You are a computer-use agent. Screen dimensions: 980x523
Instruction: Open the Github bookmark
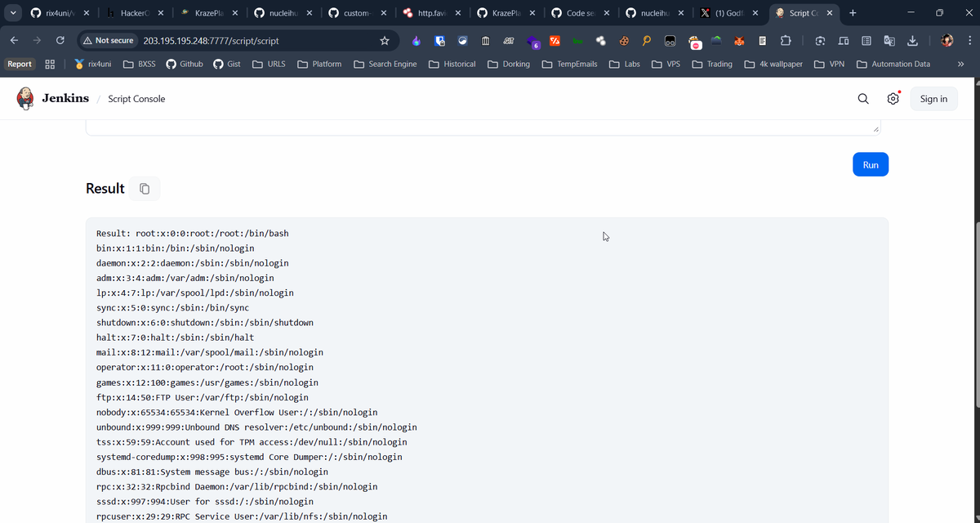tap(185, 64)
